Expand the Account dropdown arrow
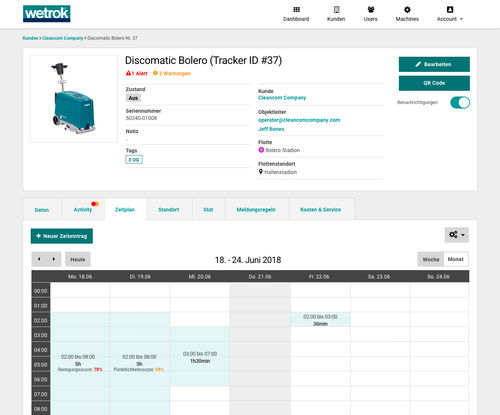 coord(461,19)
